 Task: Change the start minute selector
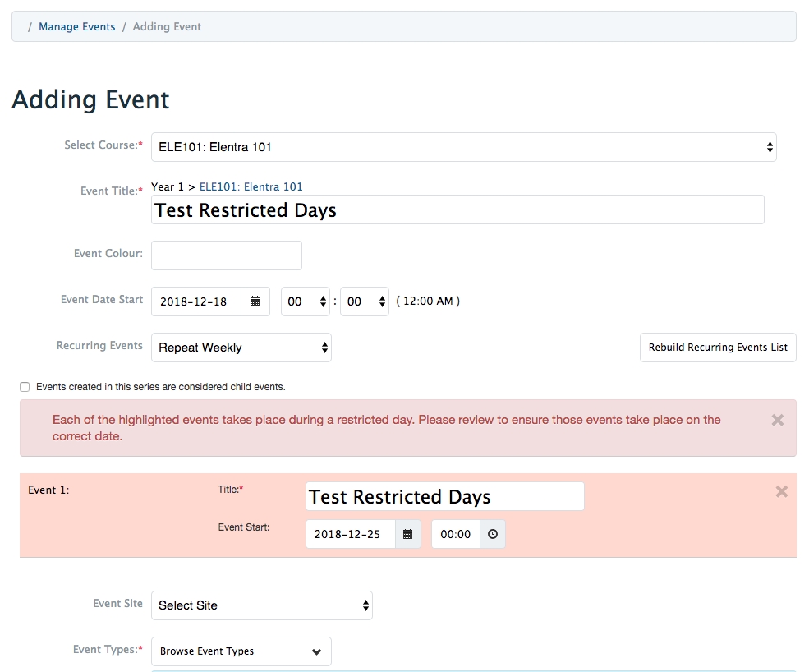(365, 301)
